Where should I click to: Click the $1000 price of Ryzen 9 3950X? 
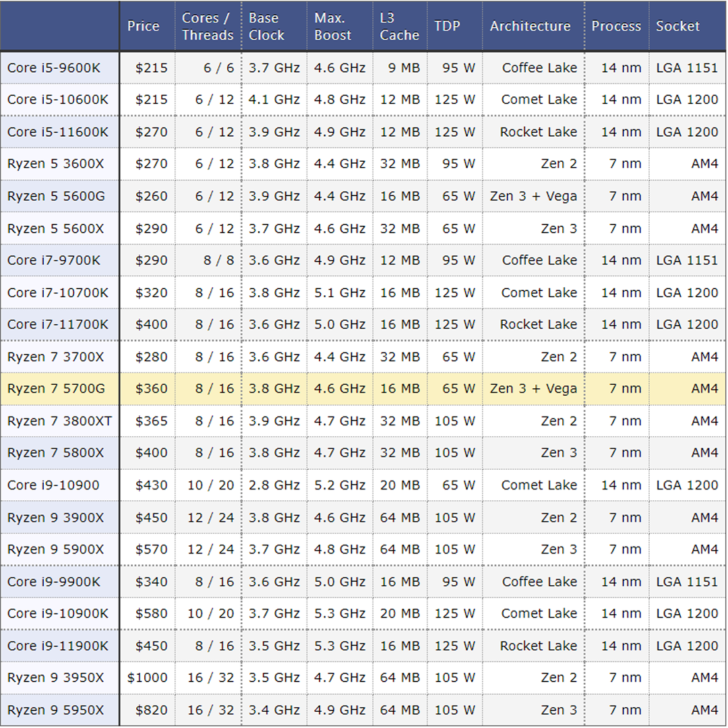tap(148, 678)
